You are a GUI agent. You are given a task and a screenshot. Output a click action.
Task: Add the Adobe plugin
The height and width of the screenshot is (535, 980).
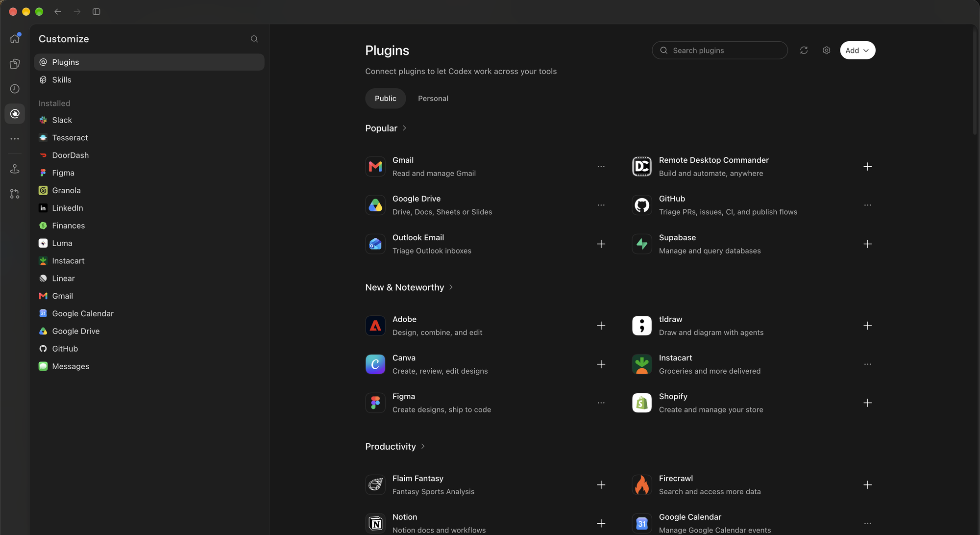[x=601, y=326]
